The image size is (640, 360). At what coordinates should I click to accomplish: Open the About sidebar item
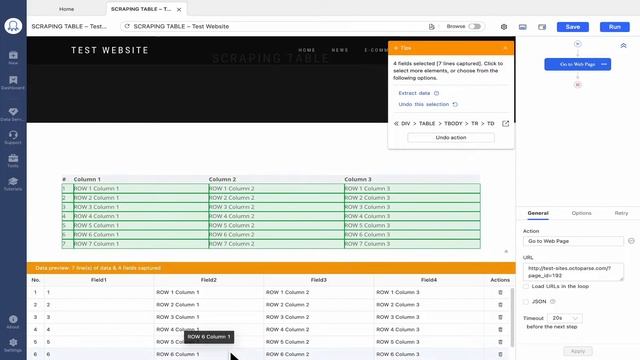click(x=13, y=322)
